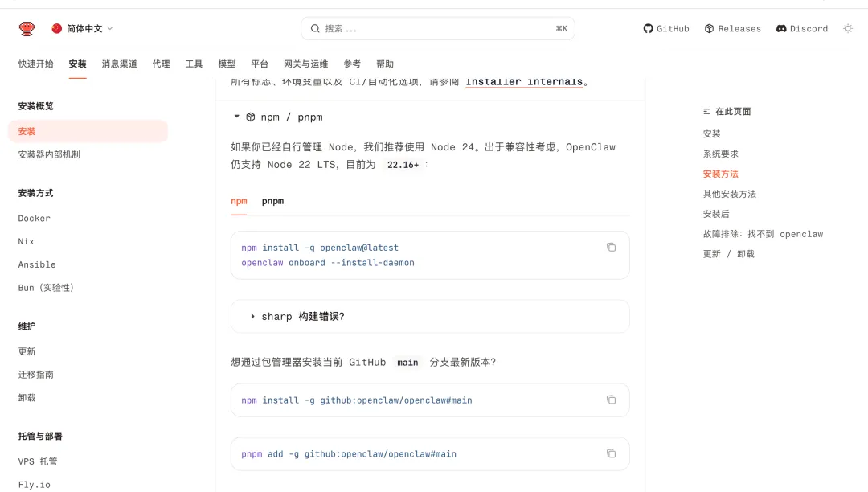868x492 pixels.
Task: Click the OpenClaw lobster logo
Action: coord(27,28)
